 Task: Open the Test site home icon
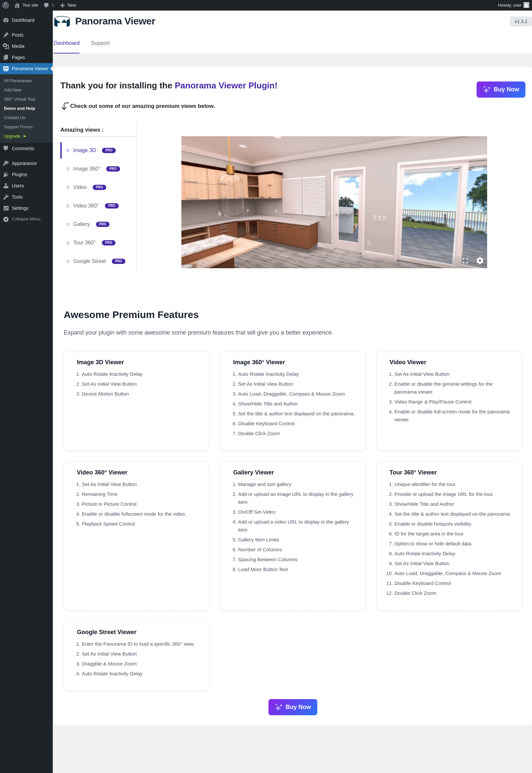[x=17, y=5]
